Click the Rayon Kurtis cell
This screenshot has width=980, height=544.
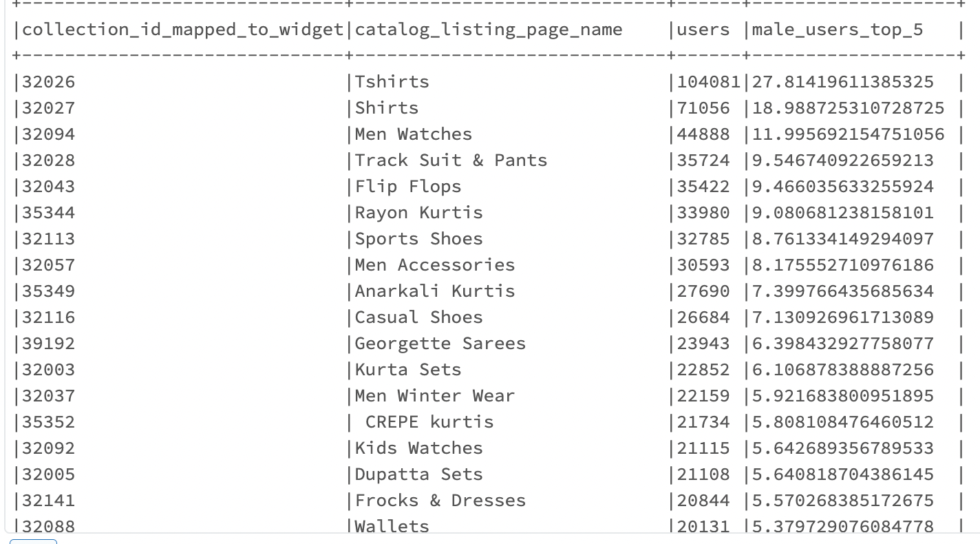click(x=418, y=213)
